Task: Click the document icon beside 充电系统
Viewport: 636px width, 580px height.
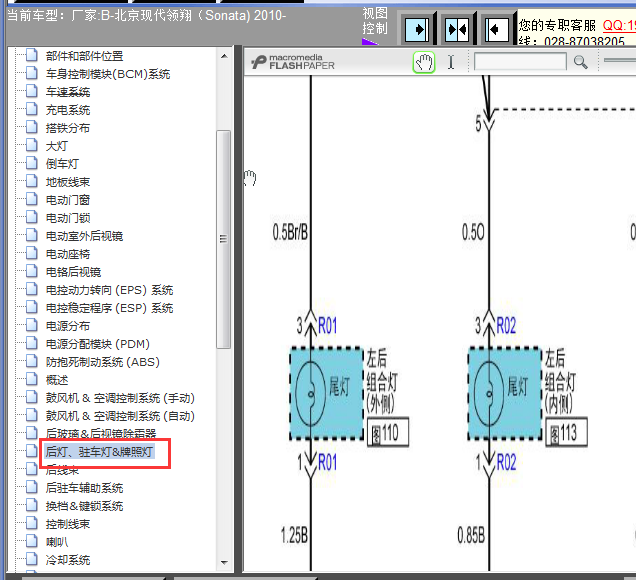Action: tap(32, 109)
